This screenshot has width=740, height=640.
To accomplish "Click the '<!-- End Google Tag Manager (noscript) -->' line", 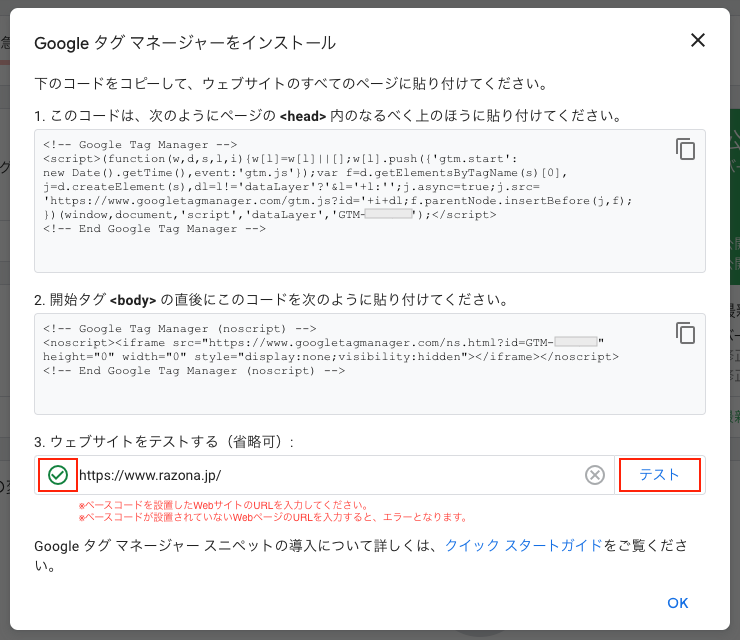I will (194, 371).
